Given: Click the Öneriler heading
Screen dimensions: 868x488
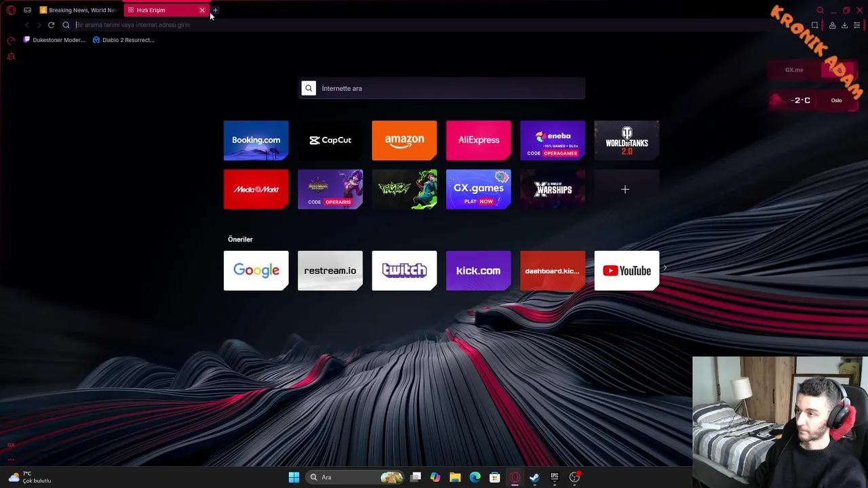Looking at the screenshot, I should [240, 239].
